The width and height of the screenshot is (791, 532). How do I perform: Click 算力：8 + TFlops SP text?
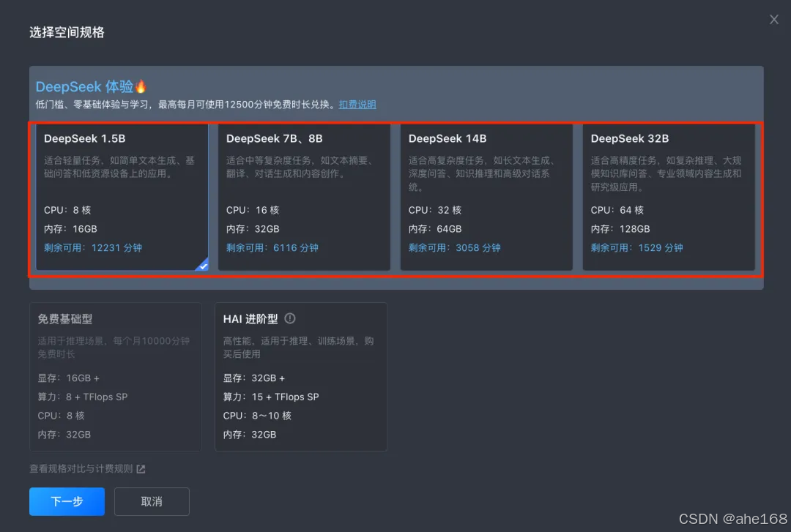pyautogui.click(x=82, y=397)
